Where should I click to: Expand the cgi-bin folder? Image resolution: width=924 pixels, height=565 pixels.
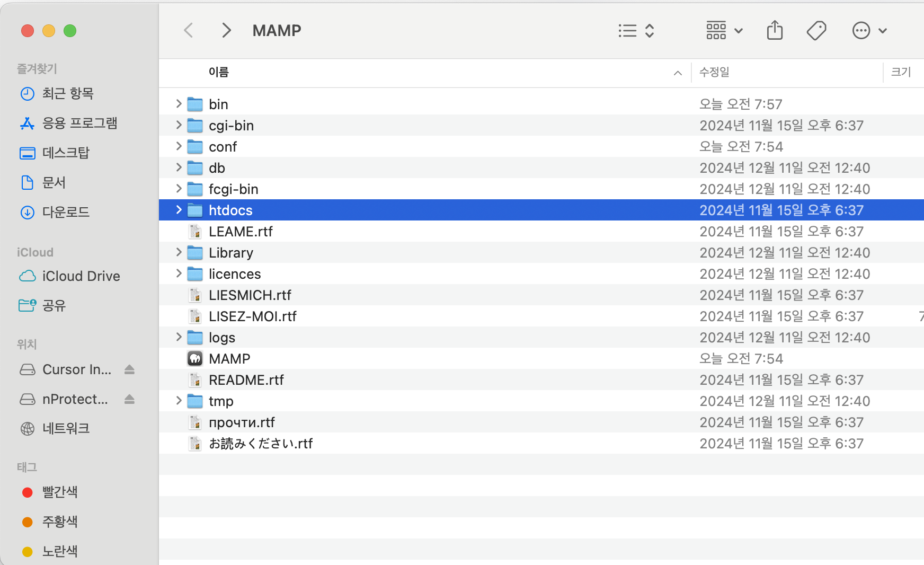pos(179,125)
